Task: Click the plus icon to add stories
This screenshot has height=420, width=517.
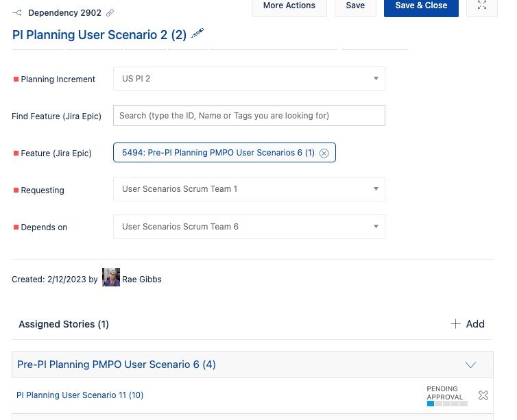Action: pos(456,324)
